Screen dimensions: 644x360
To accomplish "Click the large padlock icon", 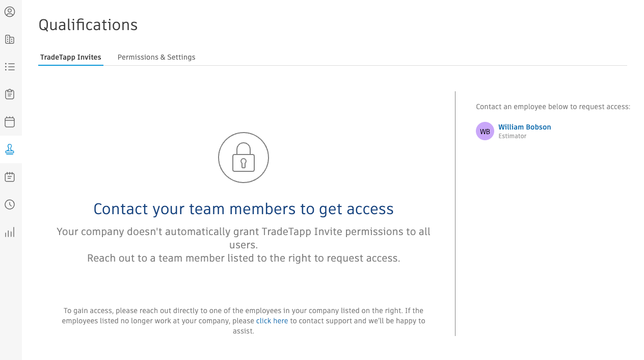I will point(244,158).
